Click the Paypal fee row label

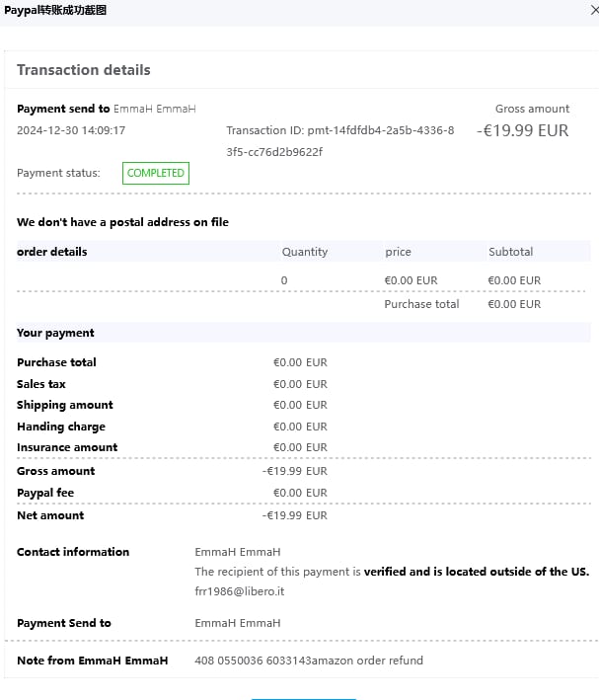[45, 493]
